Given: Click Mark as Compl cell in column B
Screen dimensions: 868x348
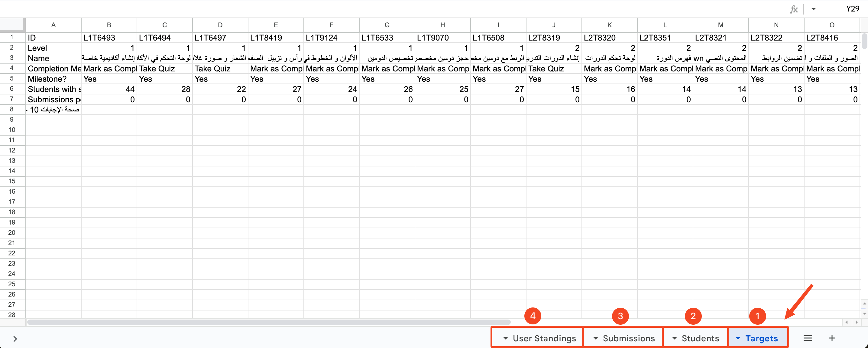Looking at the screenshot, I should (109, 68).
